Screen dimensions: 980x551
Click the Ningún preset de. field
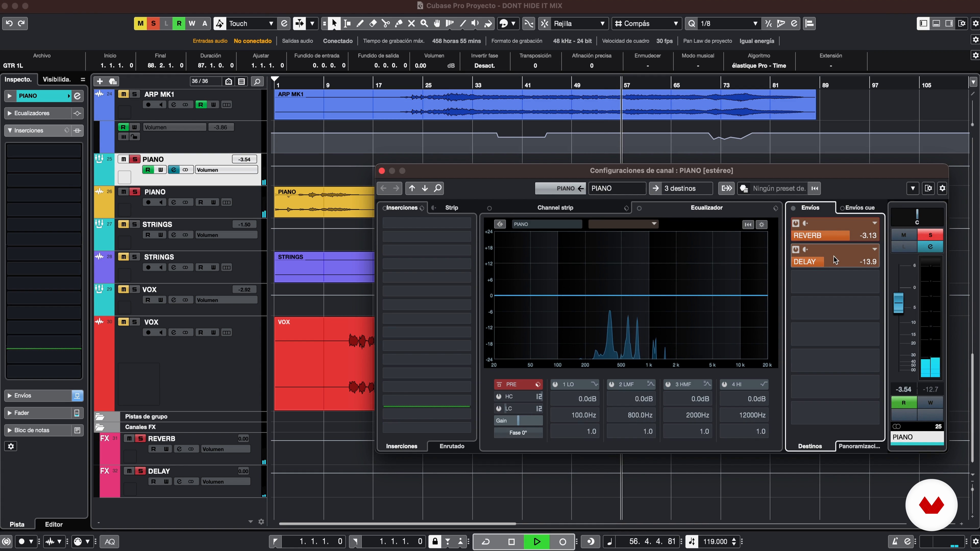coord(779,188)
